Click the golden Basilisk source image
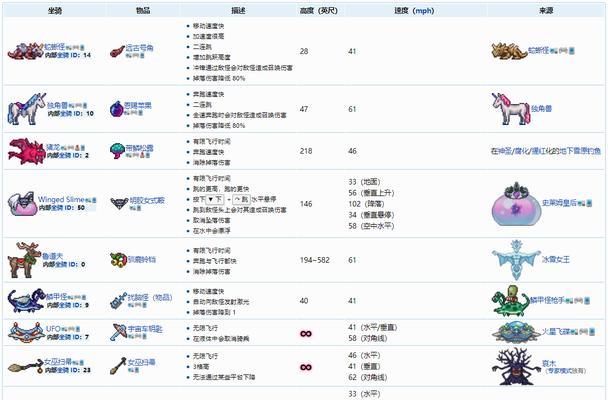 510,51
